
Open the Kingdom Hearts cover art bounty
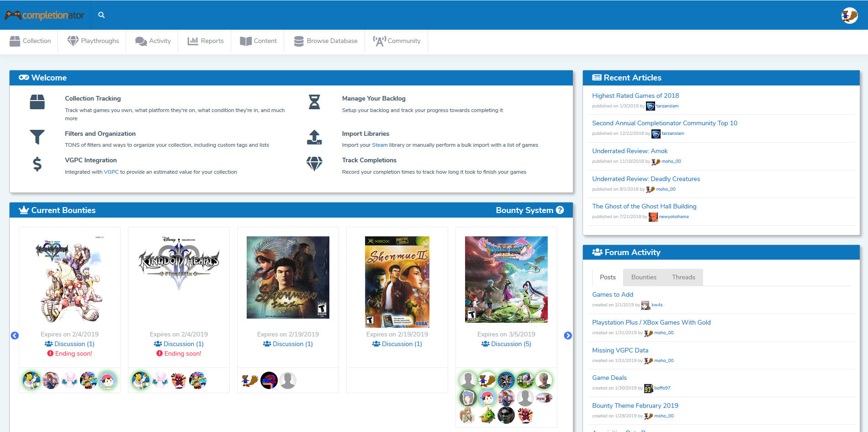click(69, 280)
